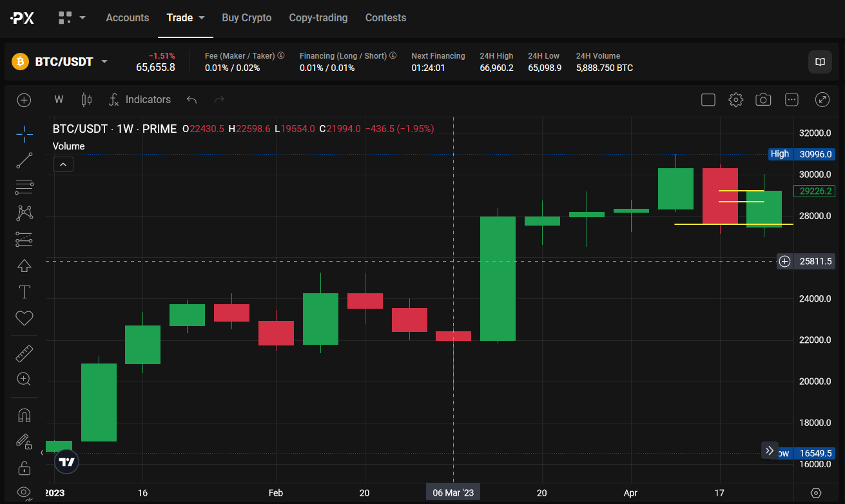The width and height of the screenshot is (845, 504).
Task: Click the 24H Volume 5,888.750 BTC
Action: tap(605, 68)
